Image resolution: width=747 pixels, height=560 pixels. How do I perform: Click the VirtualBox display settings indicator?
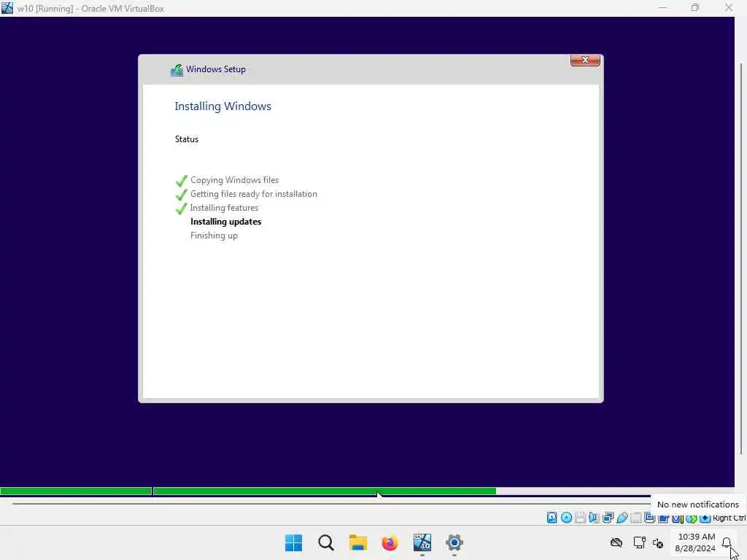pyautogui.click(x=649, y=518)
